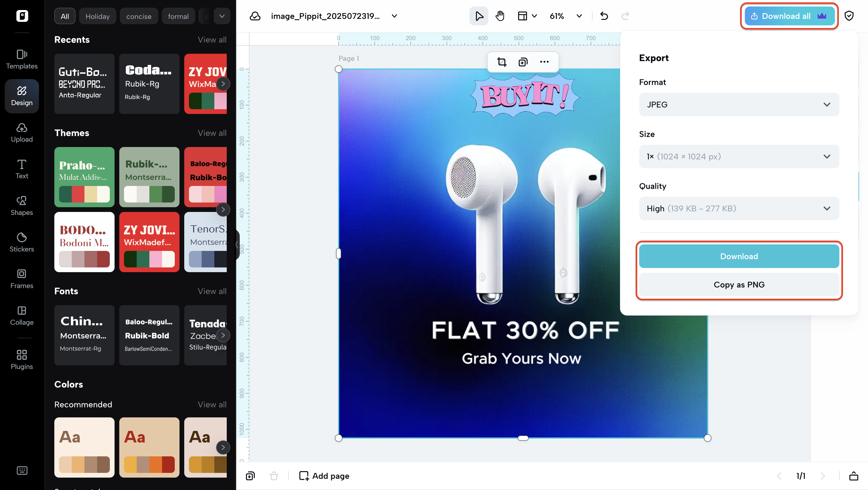Viewport: 868px width, 490px height.
Task: Open the Size 1× dropdown
Action: coord(739,156)
